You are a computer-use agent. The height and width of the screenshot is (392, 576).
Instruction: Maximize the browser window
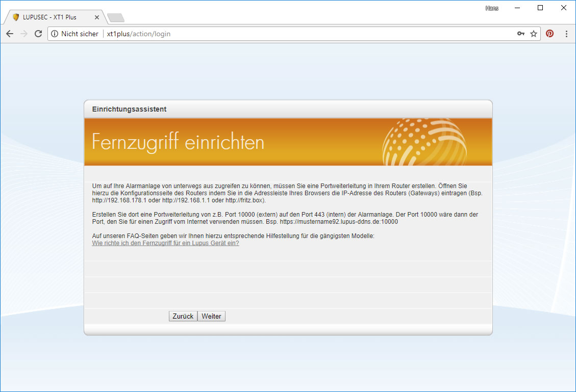pyautogui.click(x=540, y=8)
